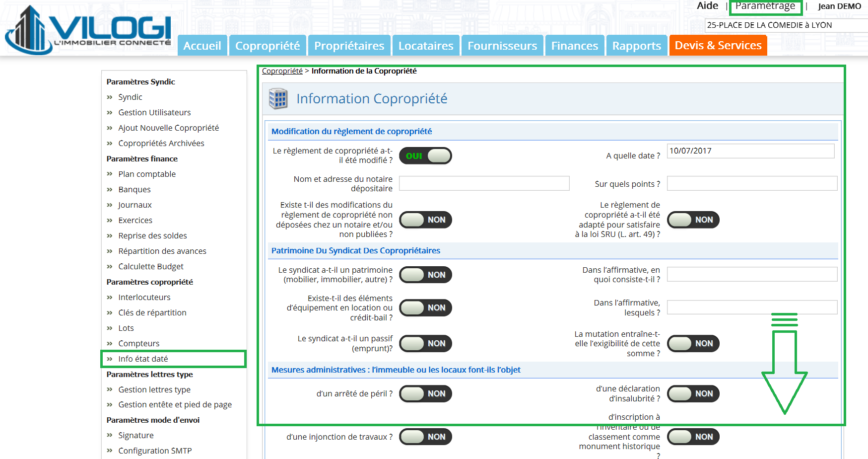Open the Devis & Services tab
The height and width of the screenshot is (459, 868).
tap(718, 45)
